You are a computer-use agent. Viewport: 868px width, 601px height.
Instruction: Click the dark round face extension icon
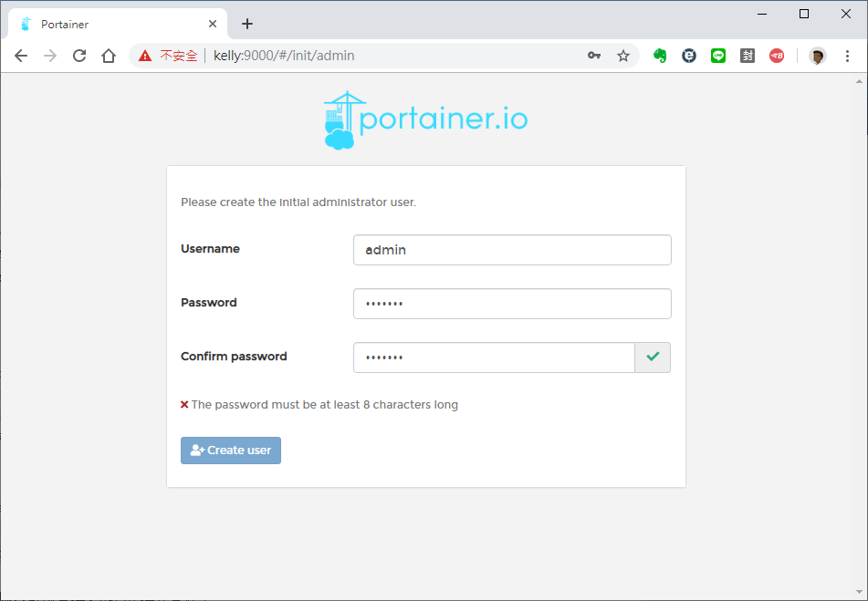pos(688,56)
